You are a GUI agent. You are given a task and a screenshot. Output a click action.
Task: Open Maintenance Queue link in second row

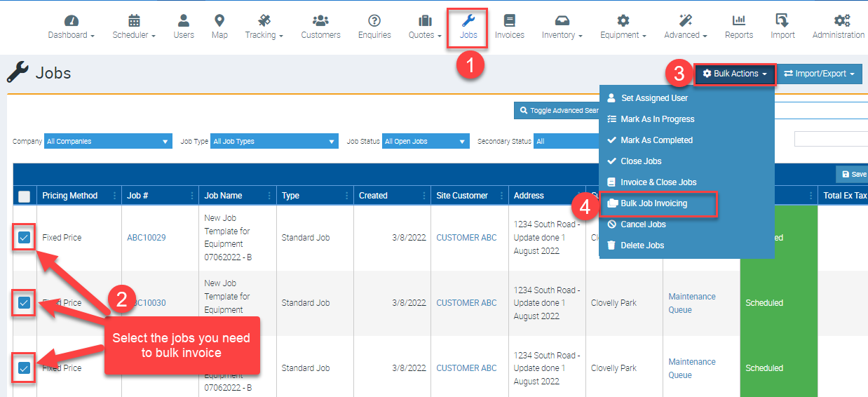pyautogui.click(x=692, y=303)
